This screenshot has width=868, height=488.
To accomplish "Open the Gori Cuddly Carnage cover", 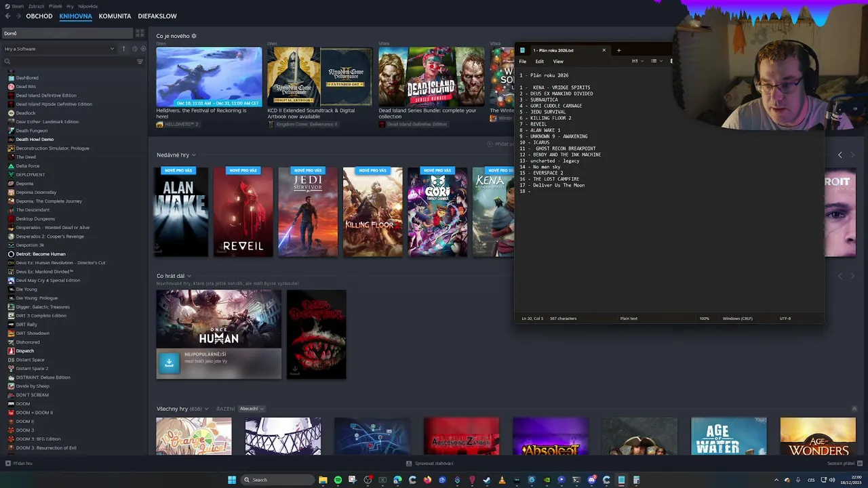I will [437, 211].
